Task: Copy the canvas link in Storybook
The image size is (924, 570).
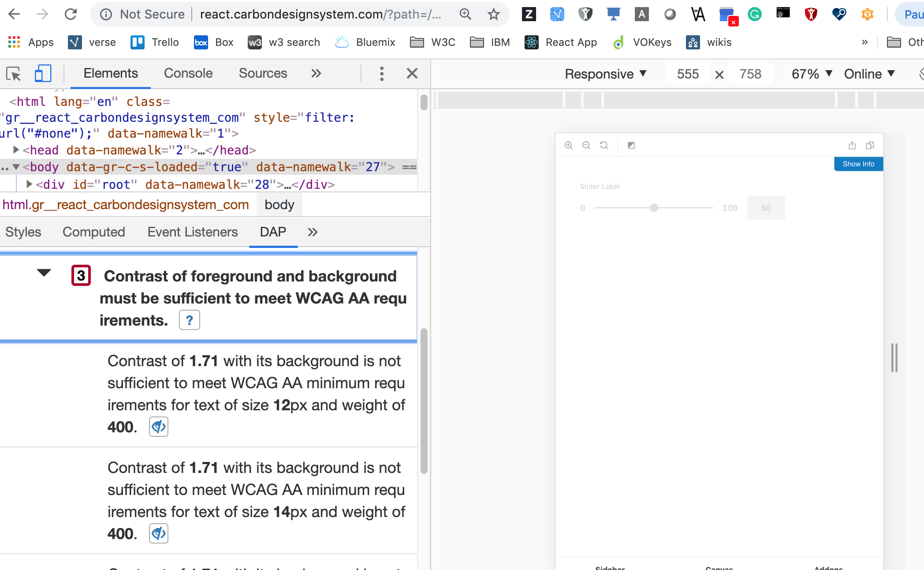Action: click(x=870, y=145)
